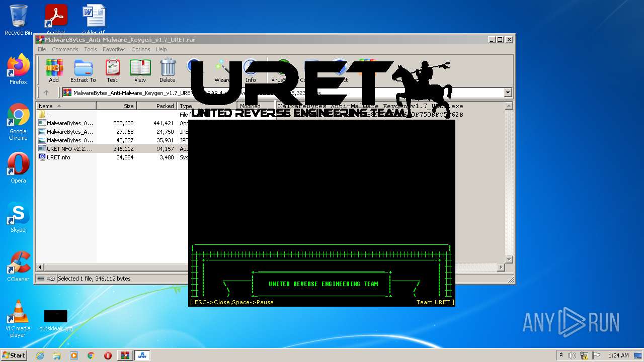Viewport: 644px width, 362px height.
Task: Select the MalwareBytes JPEG sized 27,968
Action: [112, 132]
